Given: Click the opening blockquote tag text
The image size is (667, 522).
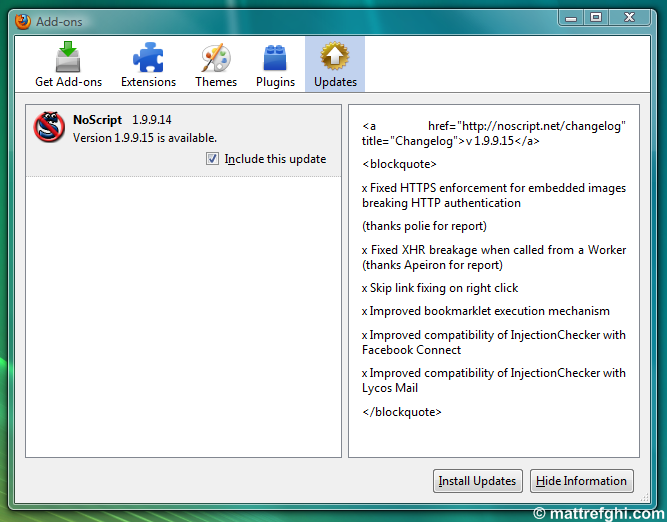Looking at the screenshot, I should click(399, 164).
